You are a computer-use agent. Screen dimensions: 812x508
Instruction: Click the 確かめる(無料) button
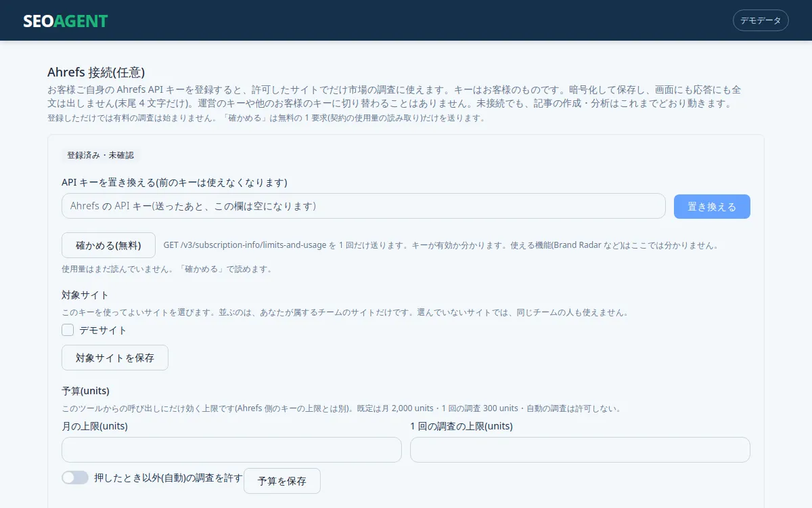108,245
